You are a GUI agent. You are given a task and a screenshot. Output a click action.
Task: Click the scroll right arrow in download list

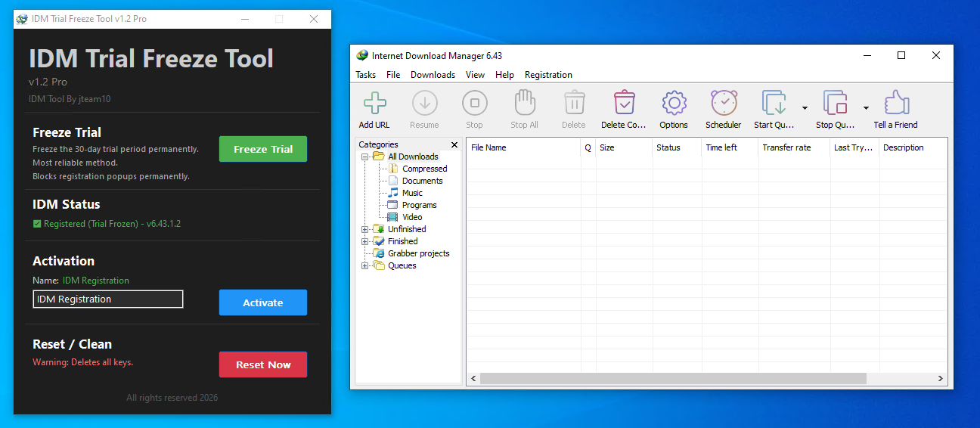(x=941, y=378)
